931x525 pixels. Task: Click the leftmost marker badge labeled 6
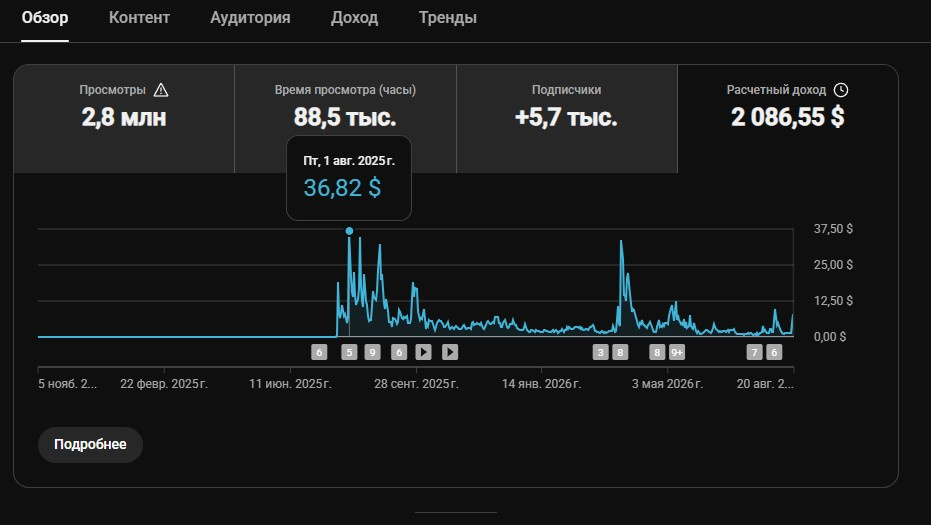(319, 353)
